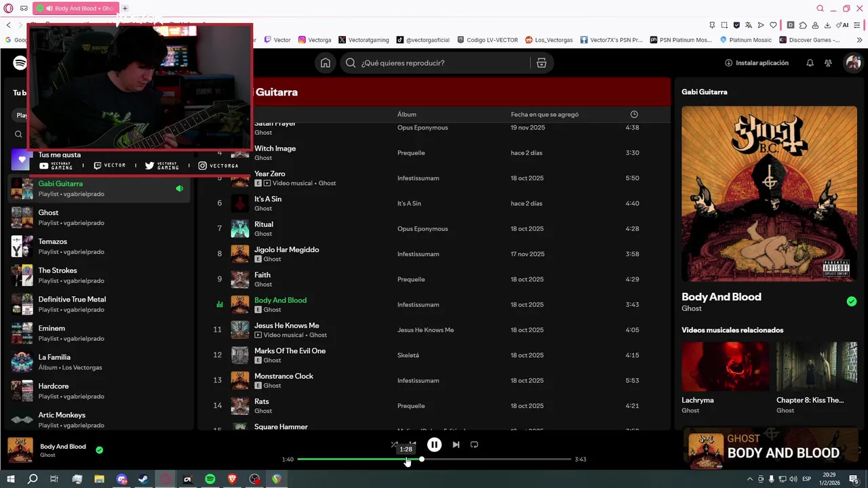868x488 pixels.
Task: Select the Body And Blood browser tab
Action: tap(76, 8)
